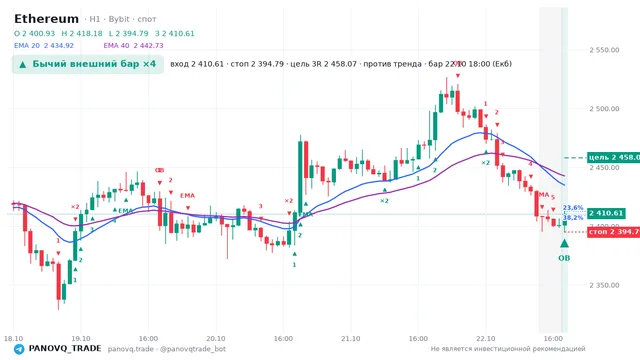Open the panovq.trade website link

click(x=131, y=349)
